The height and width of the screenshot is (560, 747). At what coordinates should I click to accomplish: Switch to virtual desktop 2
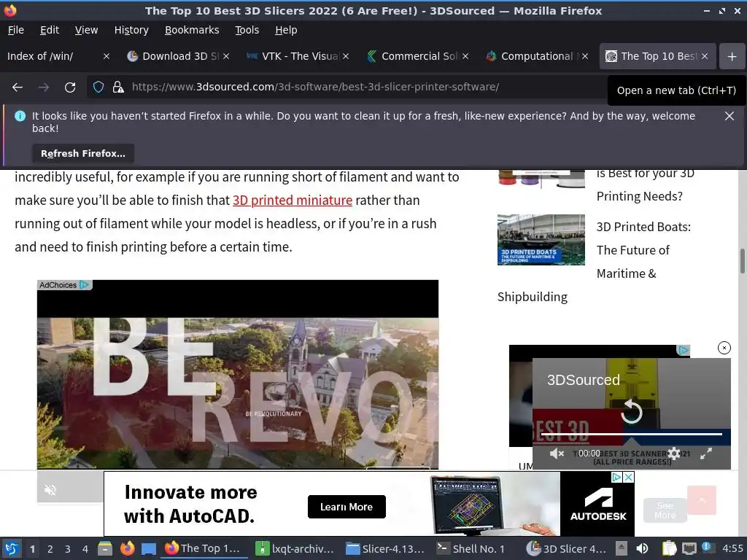coord(50,549)
